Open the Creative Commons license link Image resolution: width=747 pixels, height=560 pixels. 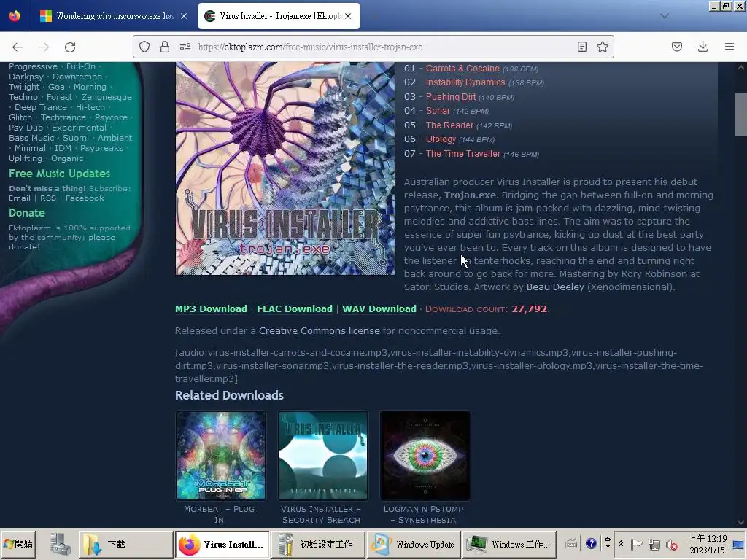[x=320, y=330]
